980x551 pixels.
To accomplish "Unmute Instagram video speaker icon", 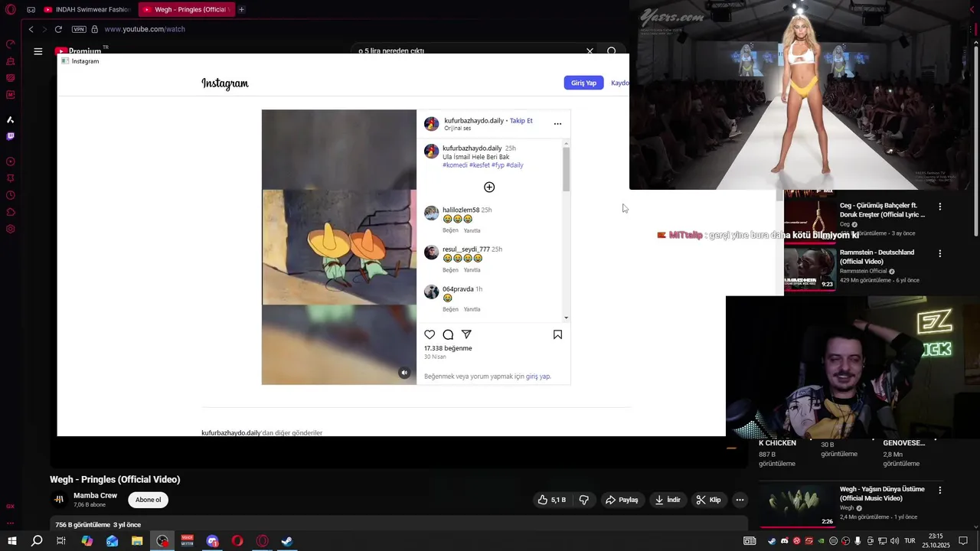I will (404, 373).
